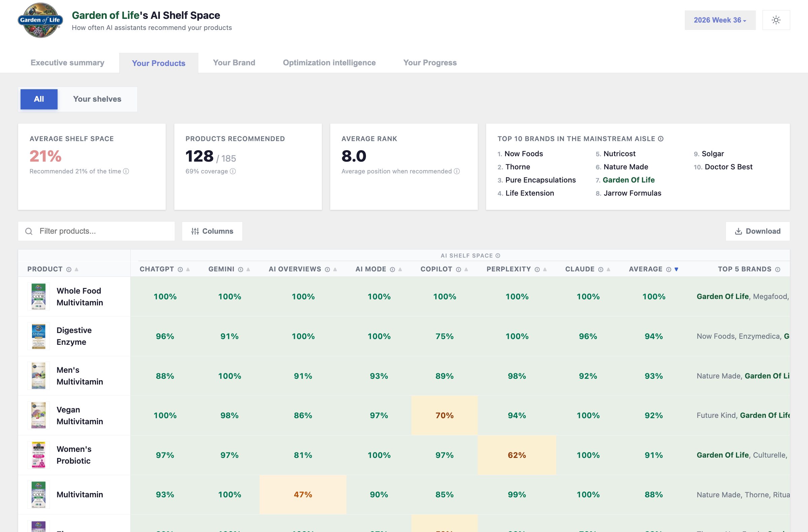The image size is (808, 532).
Task: Click info icon for Top 10 Brands heading
Action: point(661,138)
